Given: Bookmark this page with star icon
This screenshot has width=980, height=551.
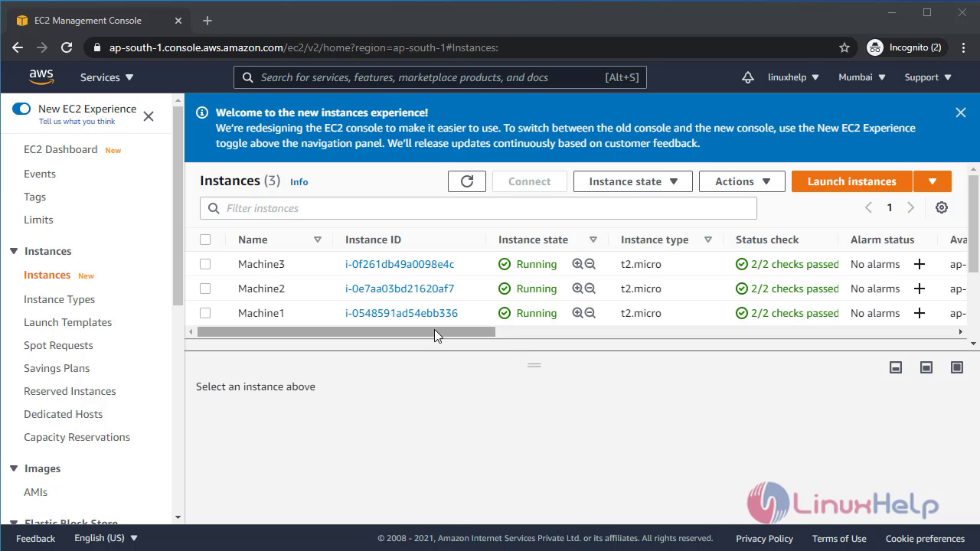Looking at the screenshot, I should pyautogui.click(x=844, y=47).
